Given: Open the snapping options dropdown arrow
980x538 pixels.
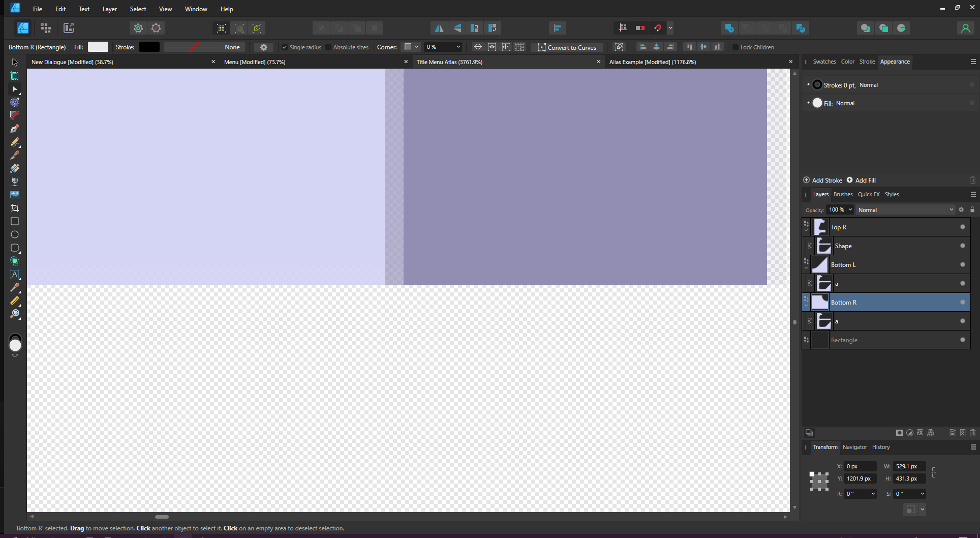Looking at the screenshot, I should [x=670, y=28].
